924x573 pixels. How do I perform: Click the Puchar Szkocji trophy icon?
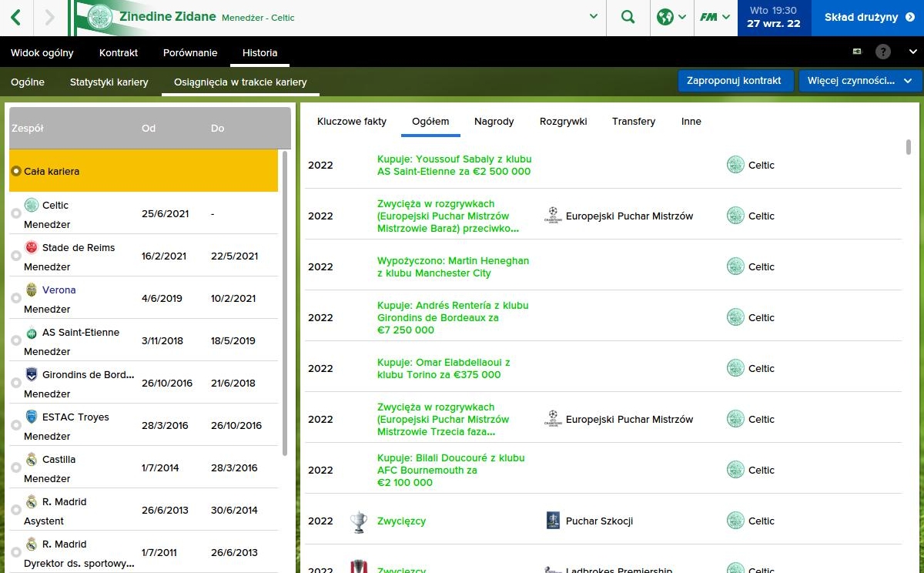(x=357, y=521)
